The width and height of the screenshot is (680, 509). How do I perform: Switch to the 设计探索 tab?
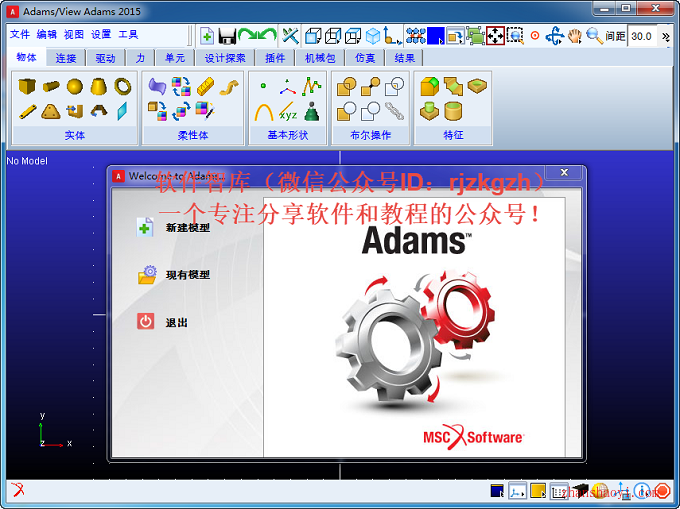(x=225, y=58)
